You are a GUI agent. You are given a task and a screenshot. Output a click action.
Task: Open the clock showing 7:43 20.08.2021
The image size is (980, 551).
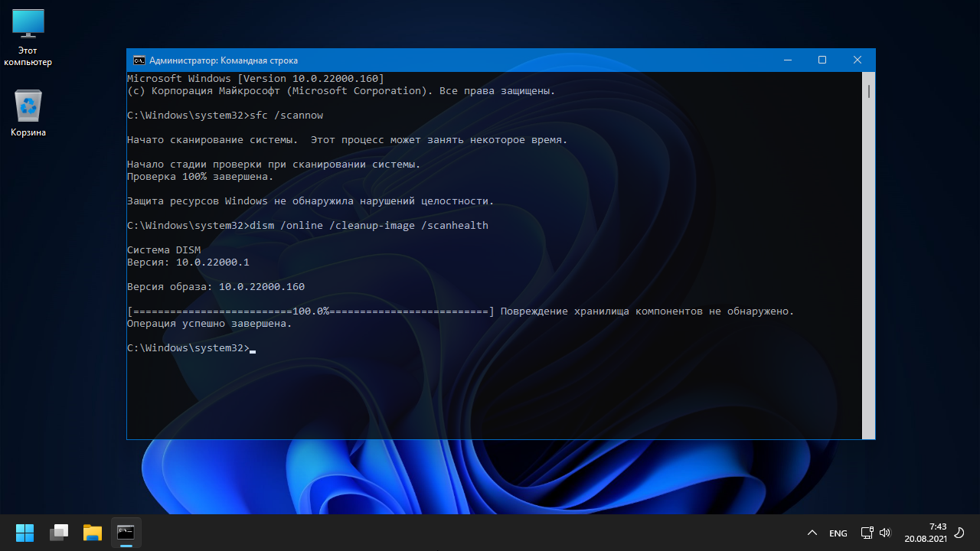(x=926, y=533)
